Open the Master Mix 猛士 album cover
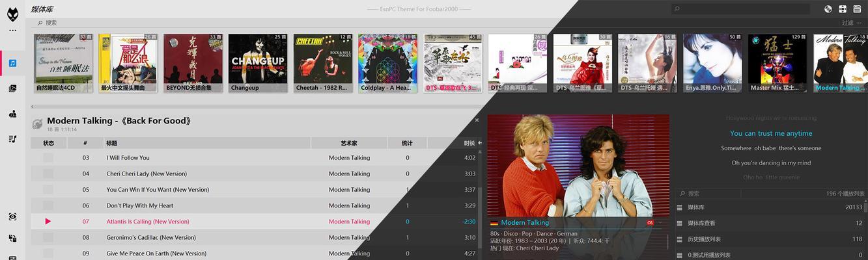 click(x=777, y=63)
